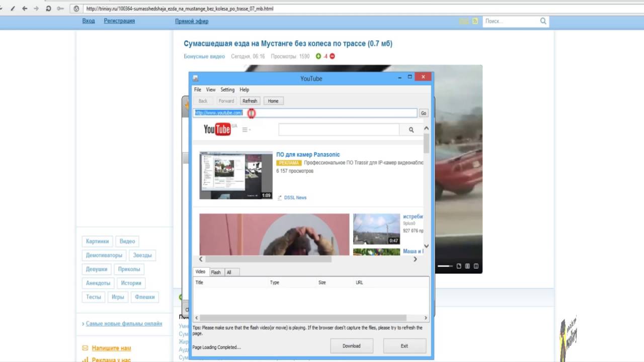The height and width of the screenshot is (362, 644).
Task: Click the youtube.com address field in downloader
Action: 305,113
